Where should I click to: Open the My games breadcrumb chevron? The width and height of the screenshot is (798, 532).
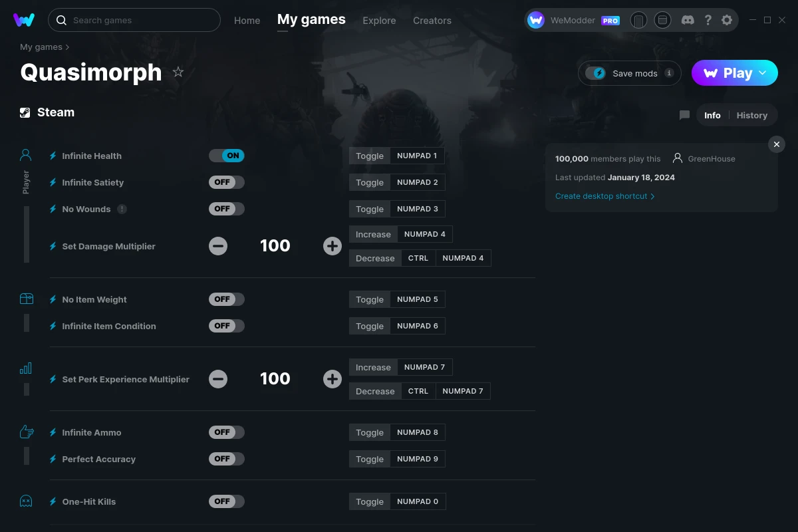68,47
